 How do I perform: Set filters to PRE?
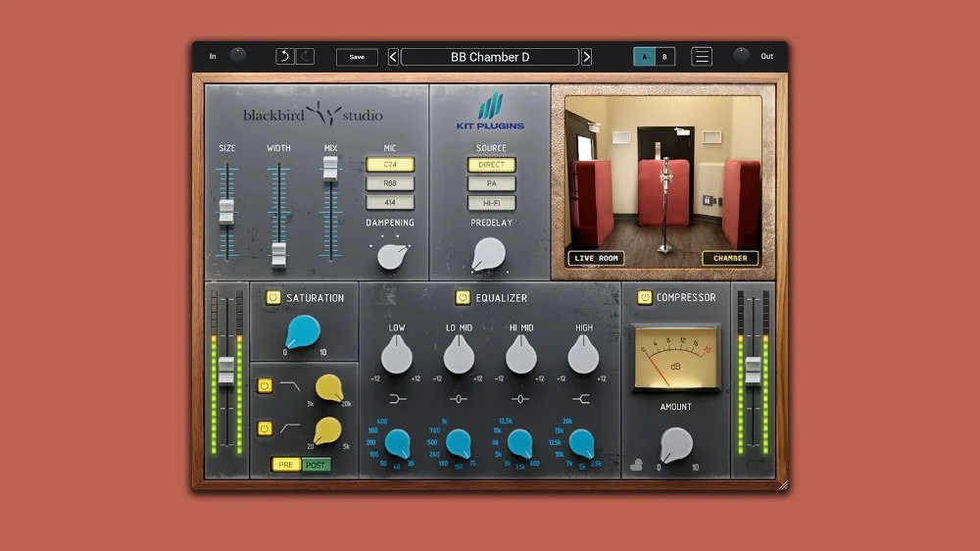pyautogui.click(x=285, y=465)
